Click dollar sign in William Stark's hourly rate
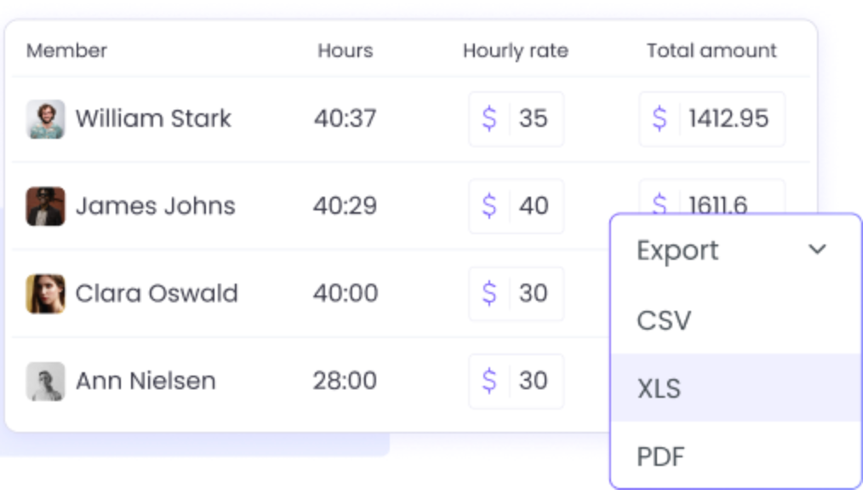868x494 pixels. click(x=489, y=118)
